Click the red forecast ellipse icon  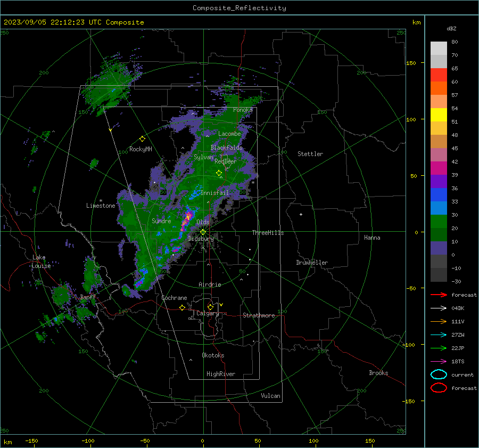(x=439, y=388)
